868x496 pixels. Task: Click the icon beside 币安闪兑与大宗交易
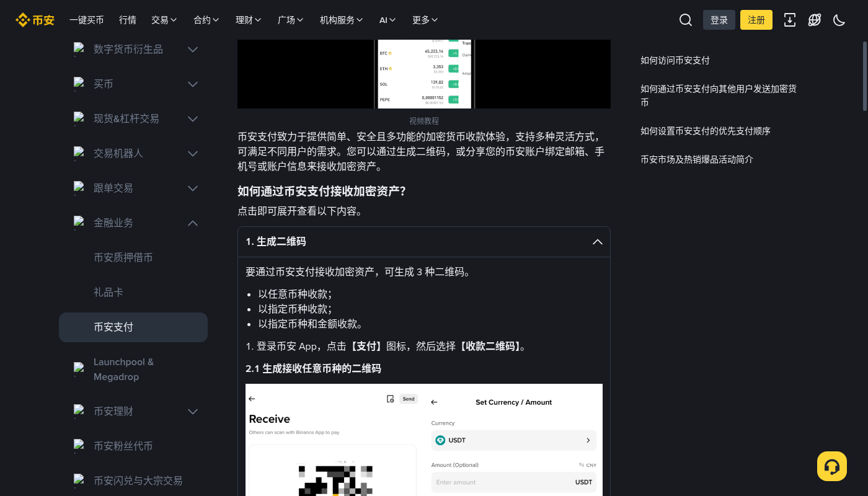point(79,480)
